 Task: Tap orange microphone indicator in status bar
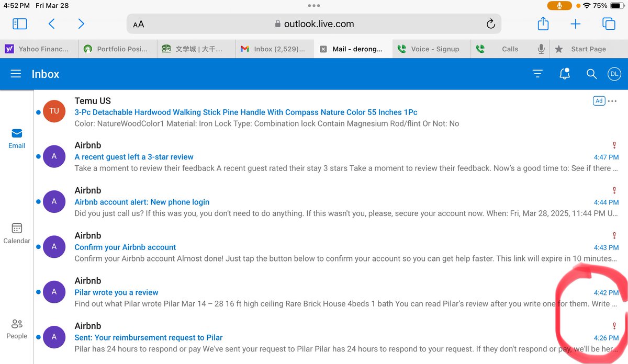click(x=559, y=6)
